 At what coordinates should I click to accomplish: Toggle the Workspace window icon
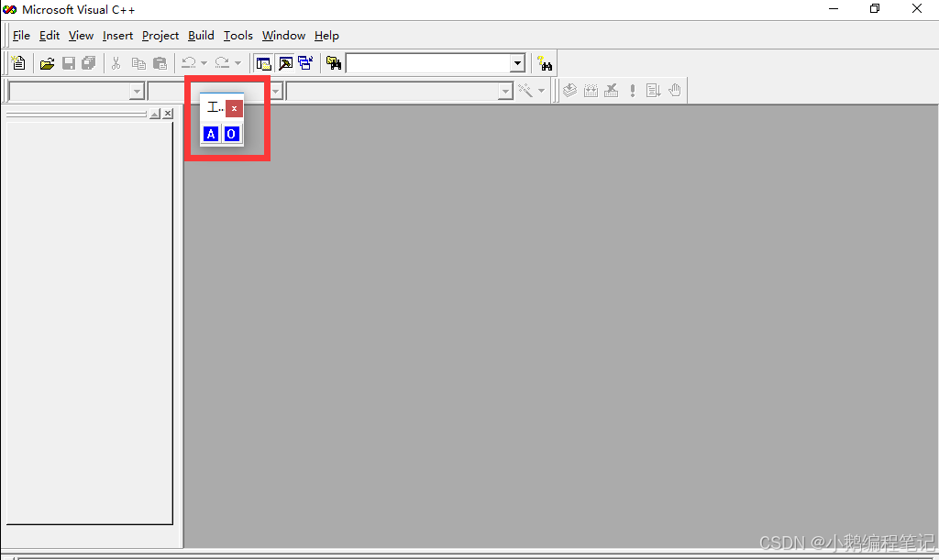coord(263,63)
